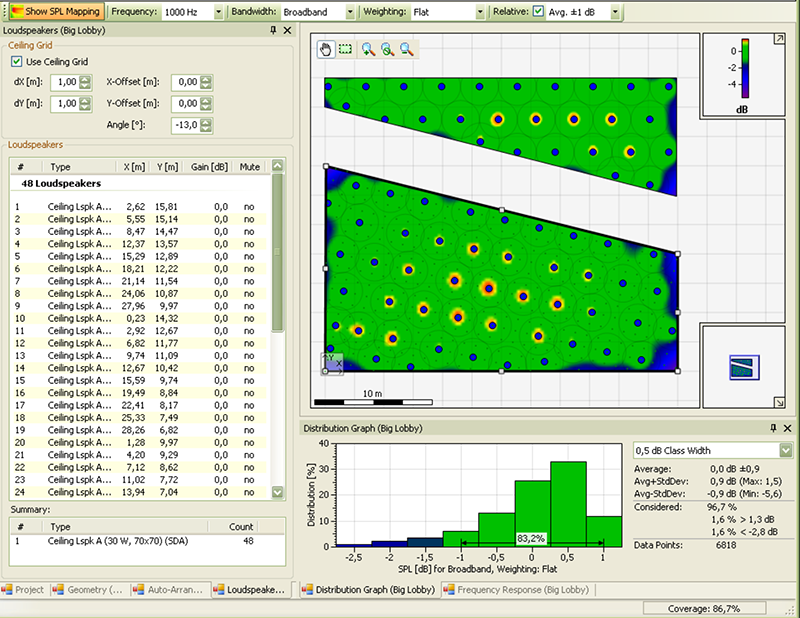Pin the Loudspeakers (Big Lobby) panel

coord(273,30)
